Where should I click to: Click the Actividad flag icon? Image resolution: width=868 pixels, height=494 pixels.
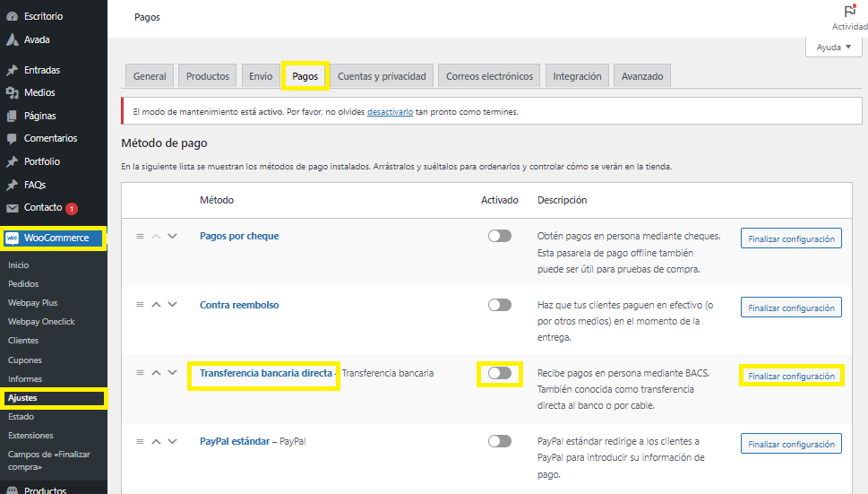pos(849,12)
